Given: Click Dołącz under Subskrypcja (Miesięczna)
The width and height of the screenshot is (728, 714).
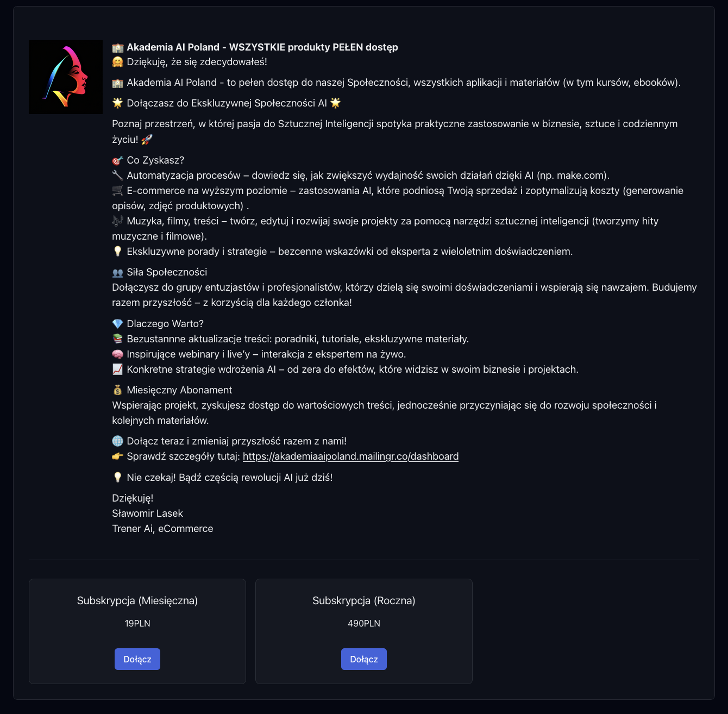Looking at the screenshot, I should click(x=137, y=659).
